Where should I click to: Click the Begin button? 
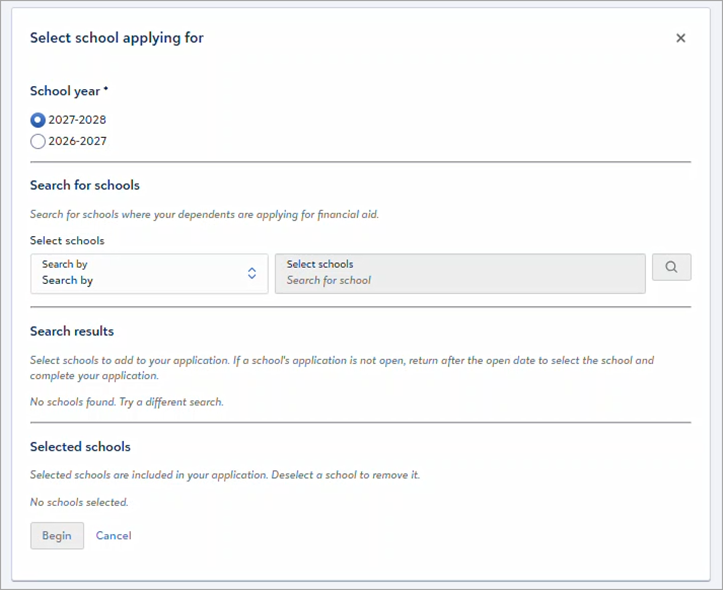57,536
